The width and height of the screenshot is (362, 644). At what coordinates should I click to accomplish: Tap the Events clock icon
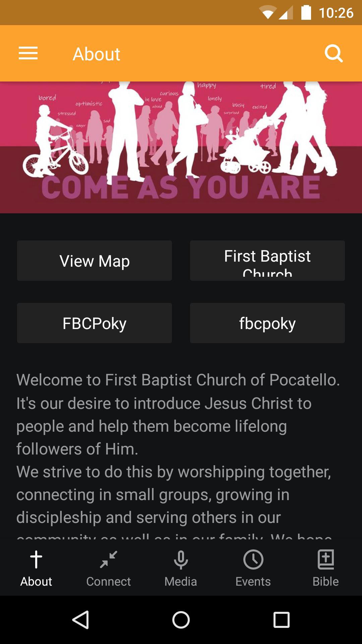[x=253, y=559]
